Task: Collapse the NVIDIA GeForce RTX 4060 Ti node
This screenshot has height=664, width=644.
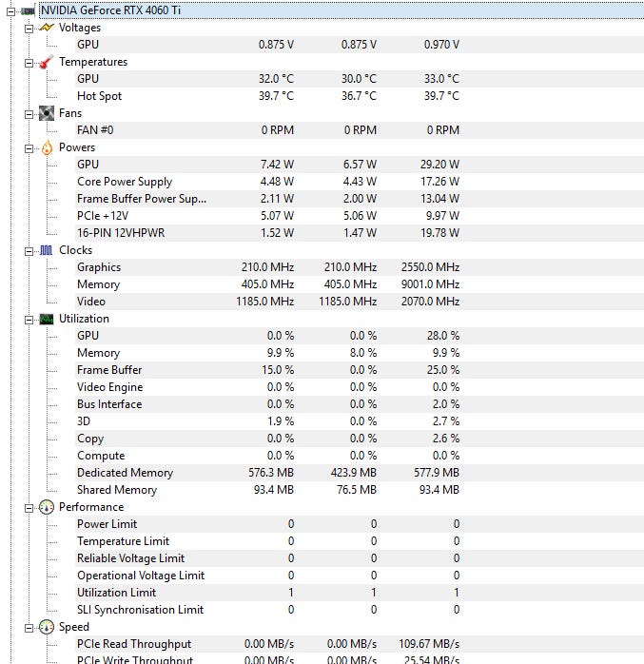Action: click(11, 11)
